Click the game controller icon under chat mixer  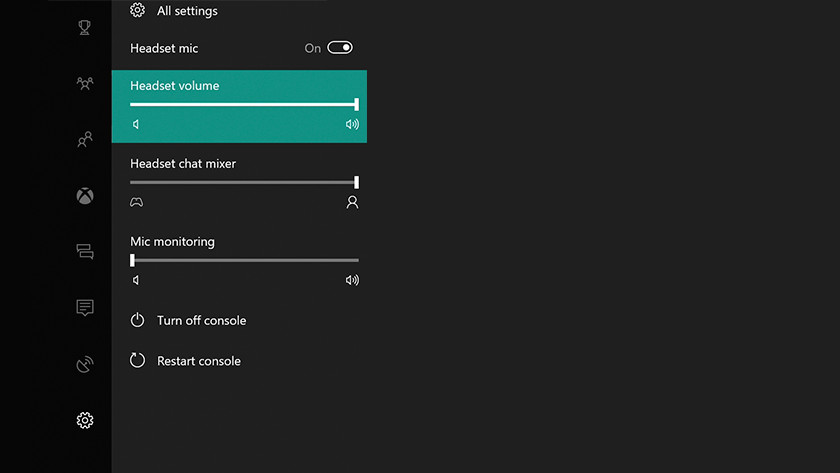click(136, 202)
